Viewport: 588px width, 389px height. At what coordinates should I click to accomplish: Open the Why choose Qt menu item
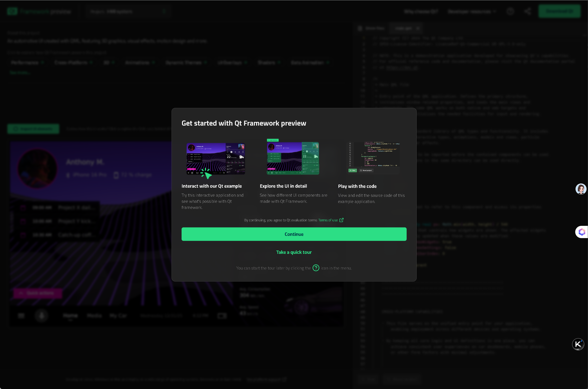[x=421, y=11]
